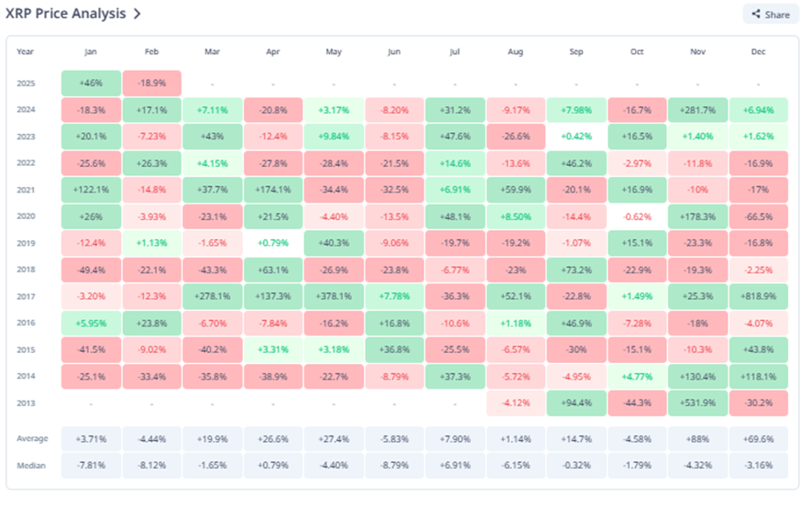
Task: Select the Dec column header
Action: pyautogui.click(x=758, y=52)
